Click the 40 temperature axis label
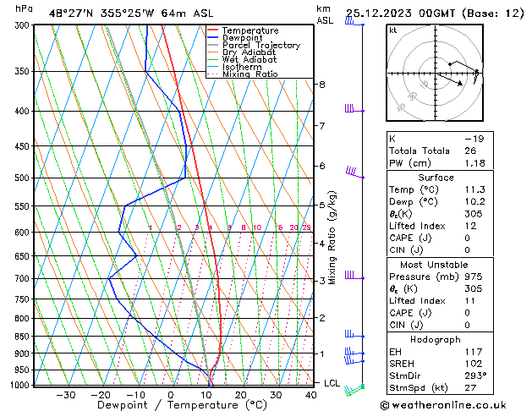 [x=310, y=395]
